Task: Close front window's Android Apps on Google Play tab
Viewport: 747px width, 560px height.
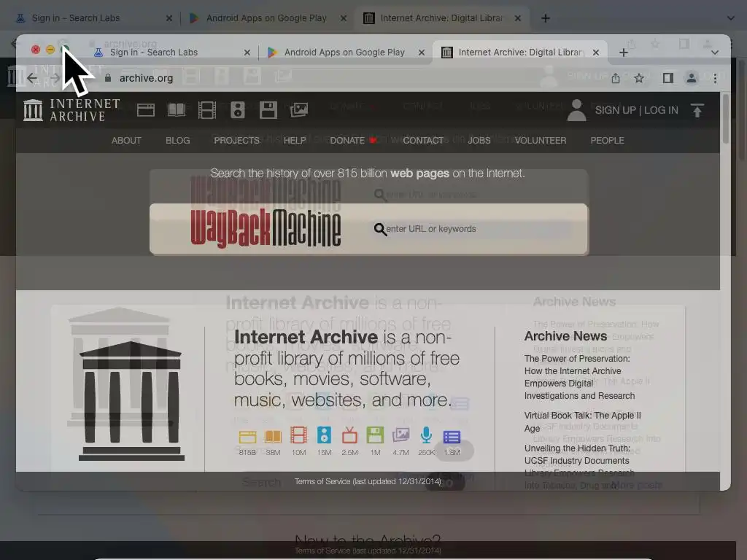Action: pyautogui.click(x=422, y=52)
